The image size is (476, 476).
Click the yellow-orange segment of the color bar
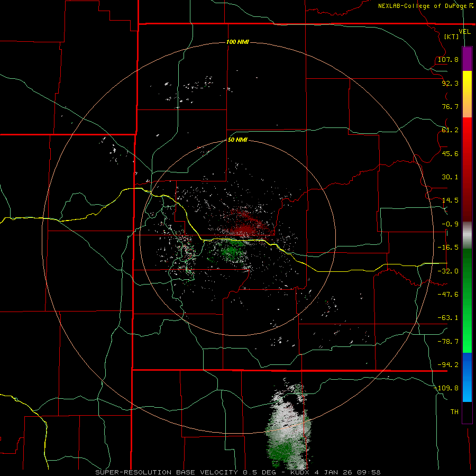point(467,94)
